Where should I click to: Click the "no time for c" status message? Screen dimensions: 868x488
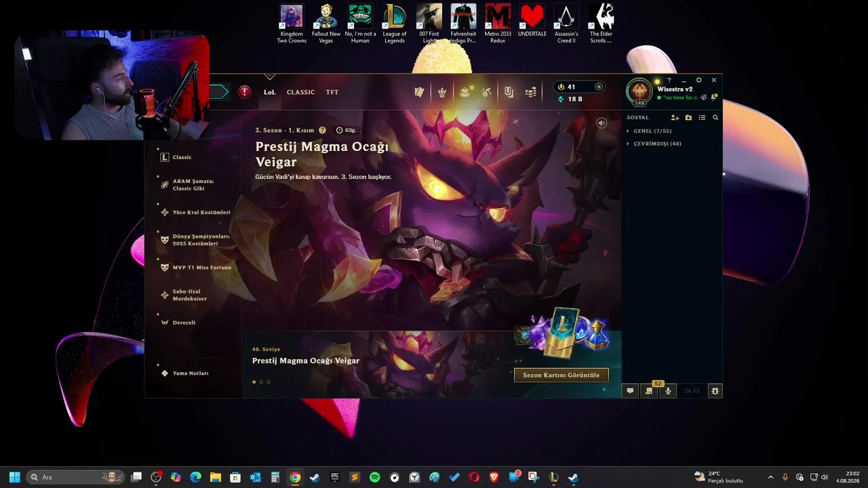tap(681, 98)
